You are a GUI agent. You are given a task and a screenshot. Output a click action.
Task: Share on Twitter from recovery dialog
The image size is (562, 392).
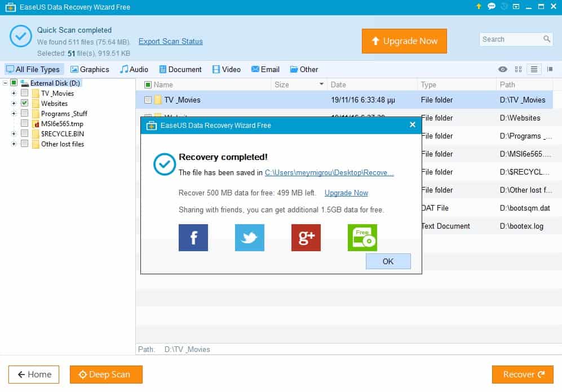click(x=250, y=238)
